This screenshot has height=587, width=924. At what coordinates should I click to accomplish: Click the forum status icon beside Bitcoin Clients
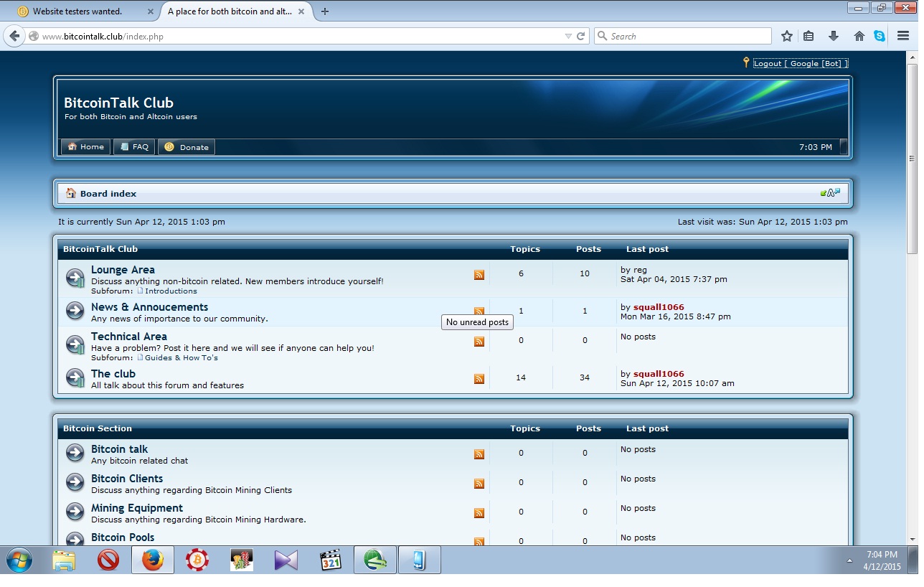pos(75,482)
